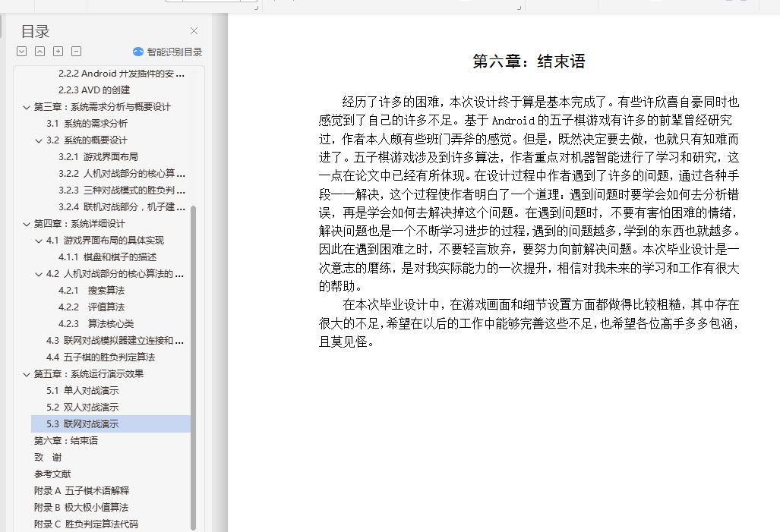Click the document title 第六章：结束语

[x=529, y=61]
